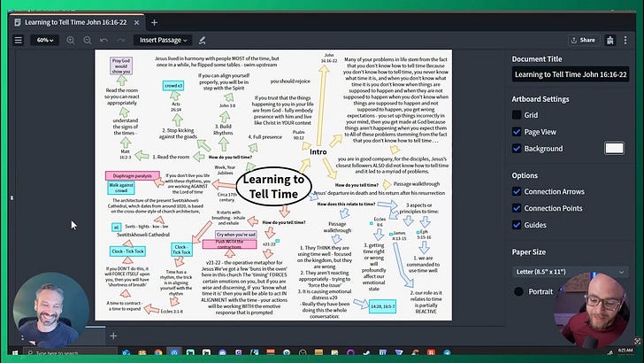Select the Walk against crowd box

(121, 188)
